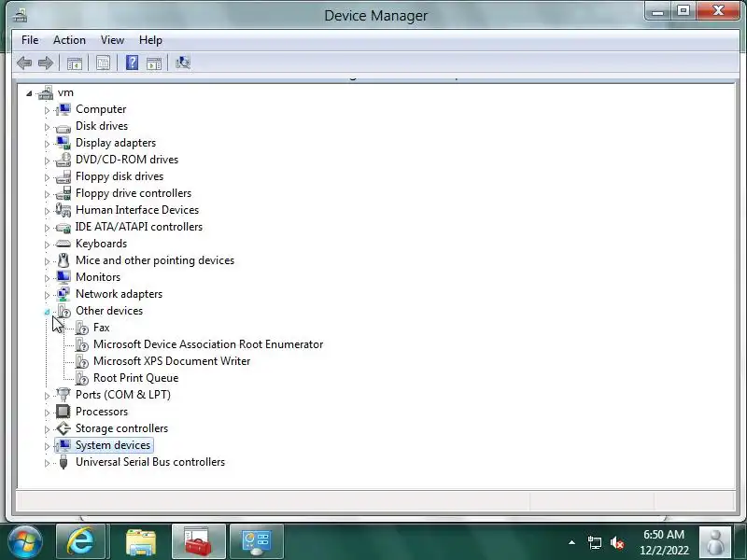Select Microsoft XPS Document Writer
Viewport: 747px width, 560px height.
172,361
